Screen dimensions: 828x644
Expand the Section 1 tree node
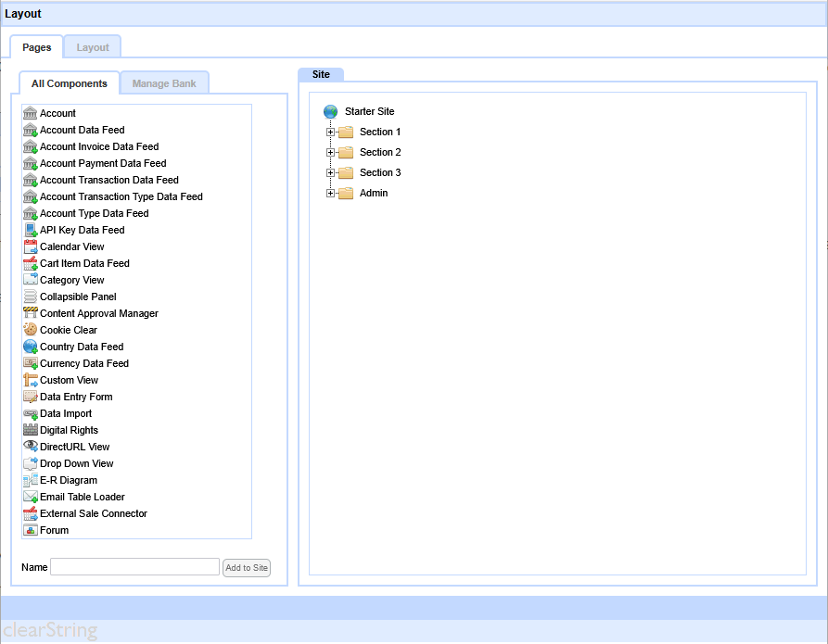(331, 133)
